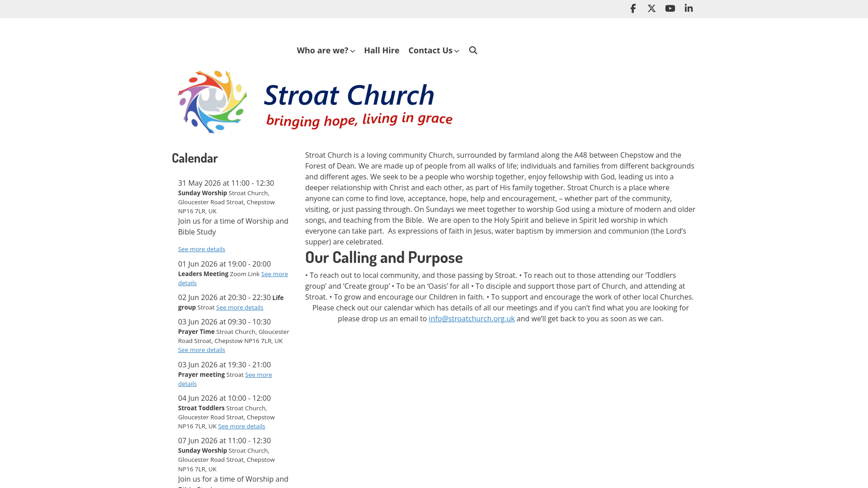Viewport: 868px width, 488px height.
Task: Select '01 Jun 2026 at 19:00 - 20:00' entry
Action: tap(224, 264)
